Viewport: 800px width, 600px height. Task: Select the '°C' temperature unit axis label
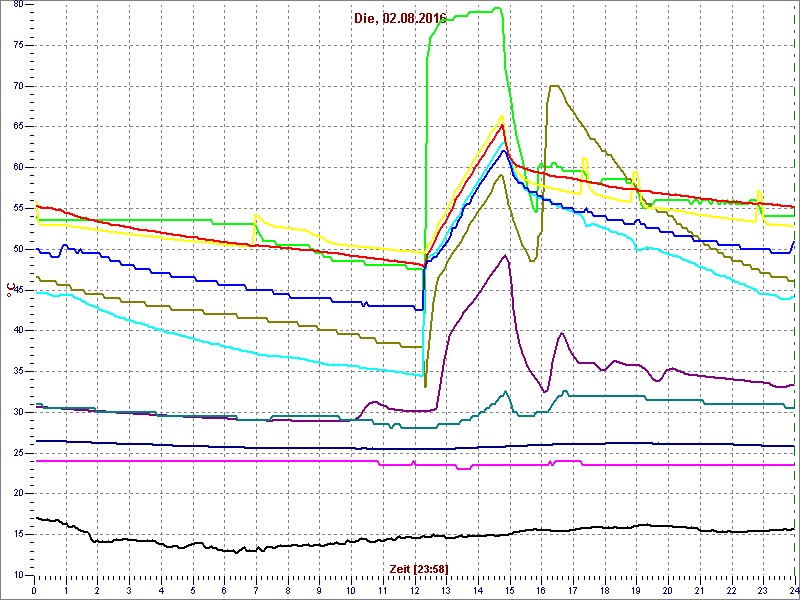pyautogui.click(x=9, y=292)
